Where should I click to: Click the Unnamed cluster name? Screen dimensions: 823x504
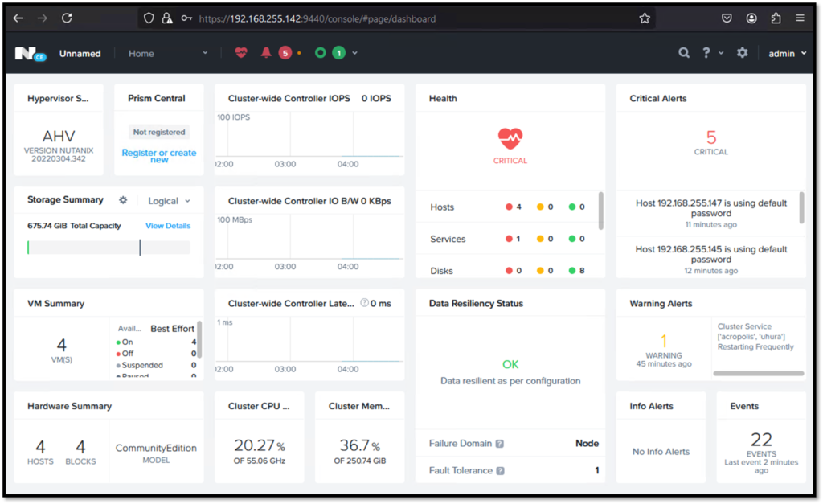[x=80, y=54]
